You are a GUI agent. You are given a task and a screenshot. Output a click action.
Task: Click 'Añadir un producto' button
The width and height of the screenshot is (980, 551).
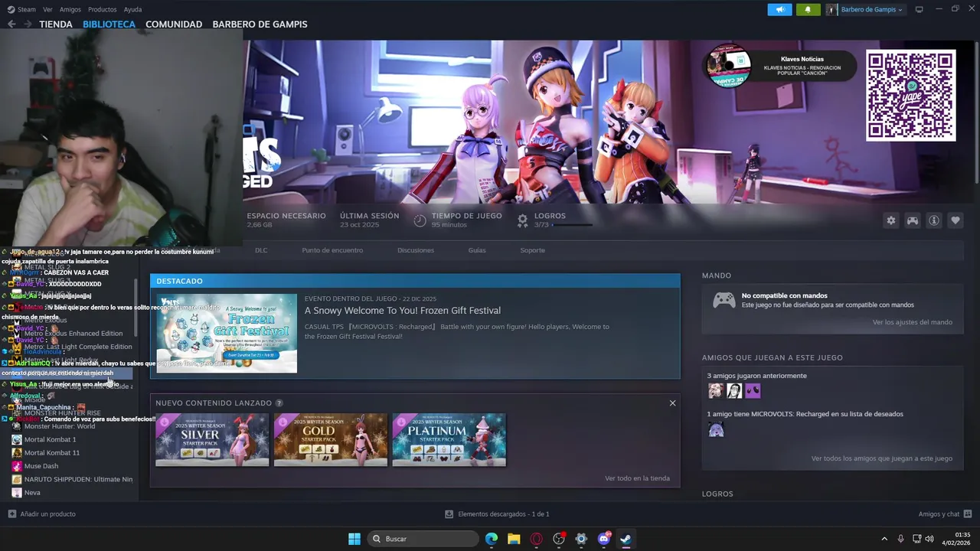[42, 514]
